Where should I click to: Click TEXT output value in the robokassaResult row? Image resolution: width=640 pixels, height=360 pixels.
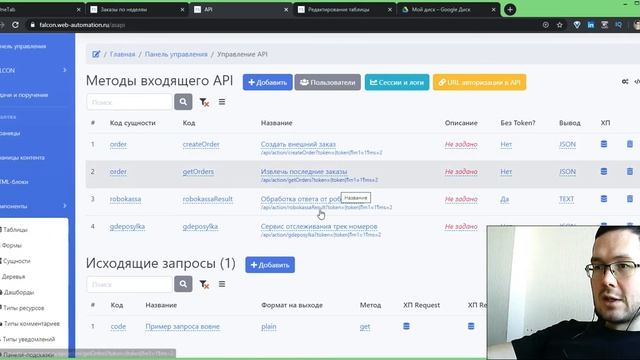tap(567, 199)
